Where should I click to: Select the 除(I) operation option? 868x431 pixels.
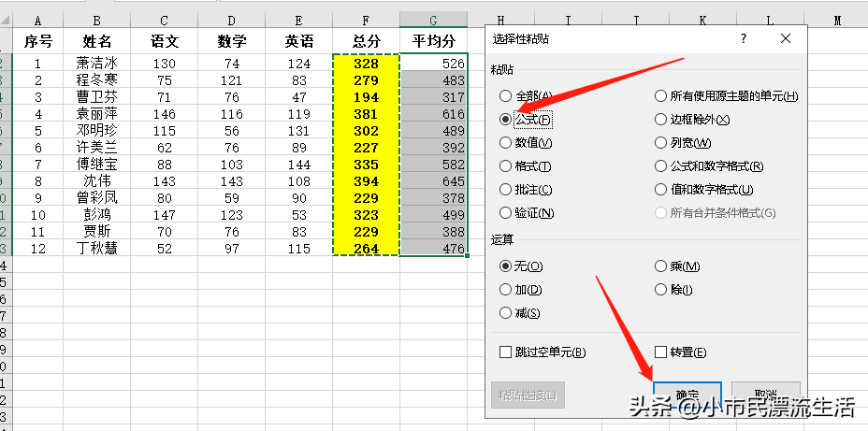click(x=660, y=290)
